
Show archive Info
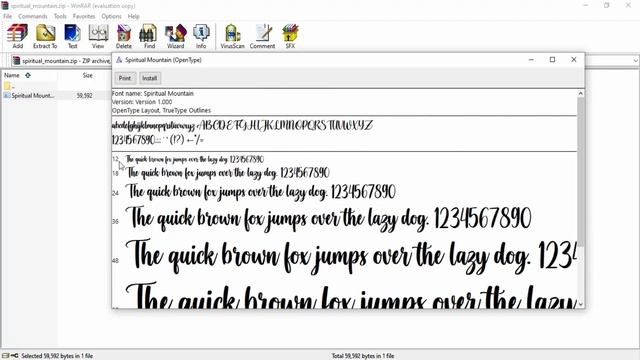[x=201, y=36]
